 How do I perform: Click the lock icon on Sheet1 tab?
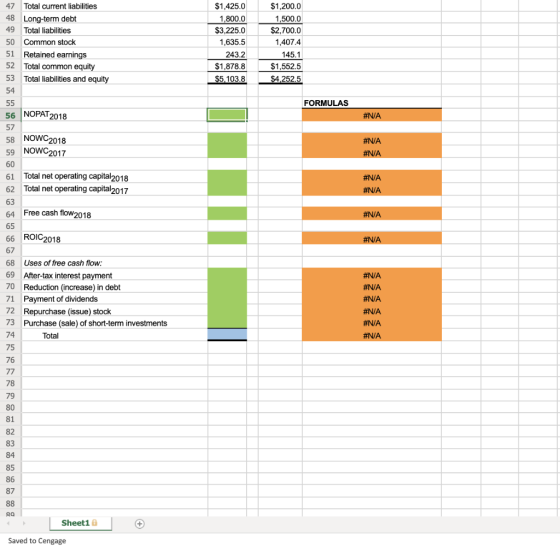95,523
